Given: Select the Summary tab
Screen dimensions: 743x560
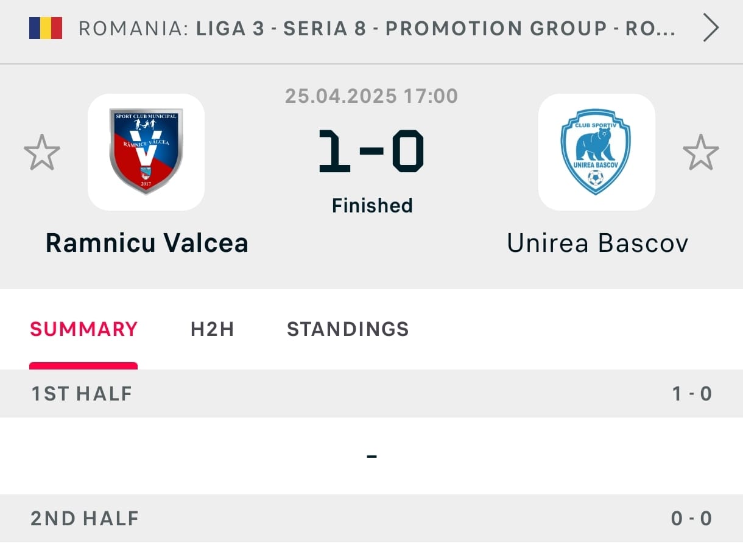Looking at the screenshot, I should point(84,329).
